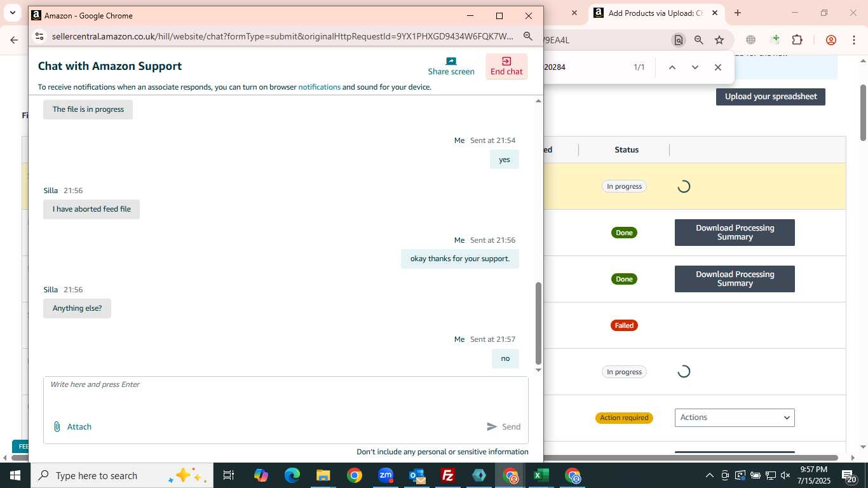
Task: Open Task View from taskbar
Action: [229, 475]
